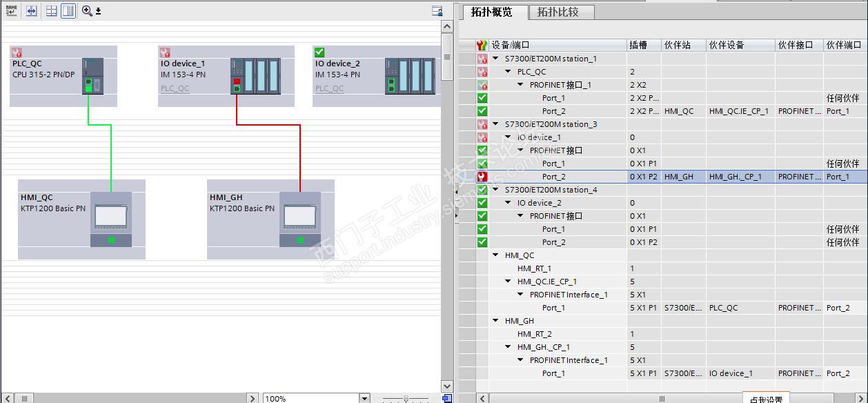The width and height of the screenshot is (868, 403).
Task: Select Port_1 row under HMI_QC PROFINET Interface_1
Action: 662,308
